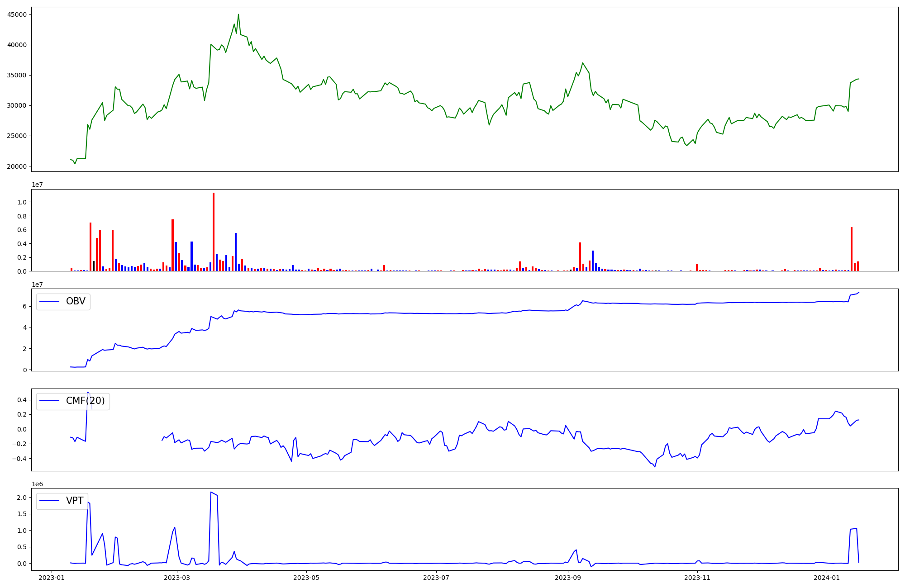Click the 1e7 exponent label above volume chart
Image resolution: width=905 pixels, height=588 pixels.
point(37,185)
